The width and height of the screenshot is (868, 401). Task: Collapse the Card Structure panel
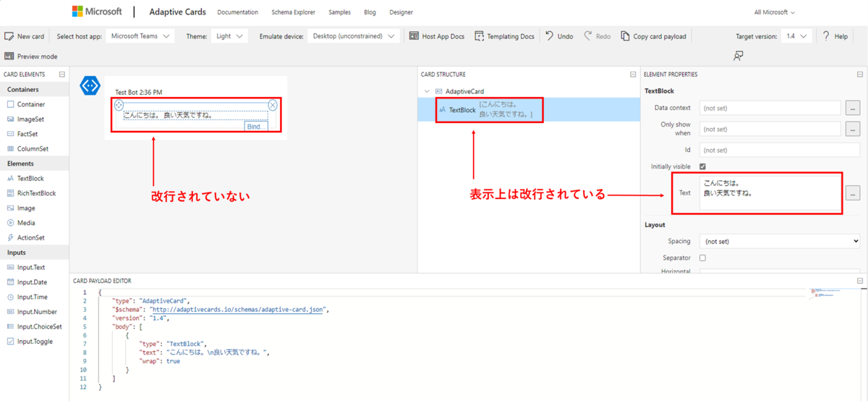point(634,75)
